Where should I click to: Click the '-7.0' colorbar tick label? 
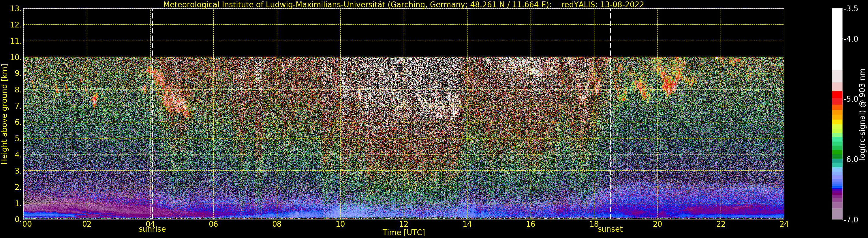point(851,220)
